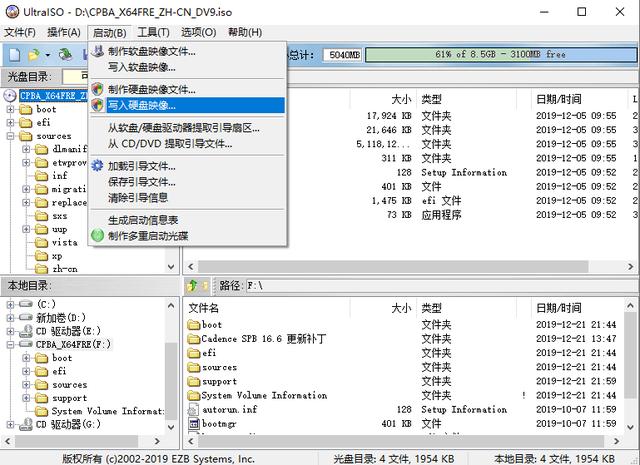Click the disc icon of CPBA_X64FRE root node
Viewport: 640px width, 465px height.
10,96
